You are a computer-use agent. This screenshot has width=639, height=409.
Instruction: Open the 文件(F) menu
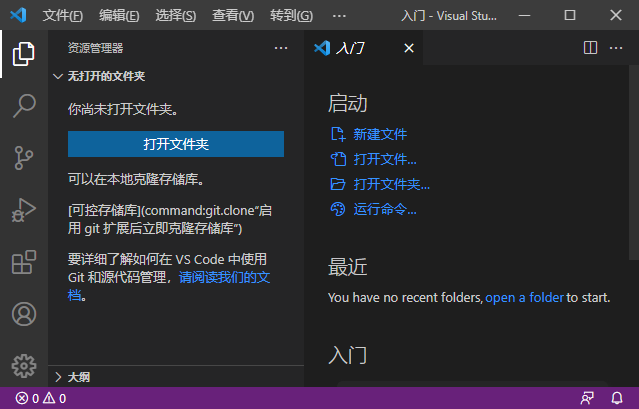coord(63,15)
